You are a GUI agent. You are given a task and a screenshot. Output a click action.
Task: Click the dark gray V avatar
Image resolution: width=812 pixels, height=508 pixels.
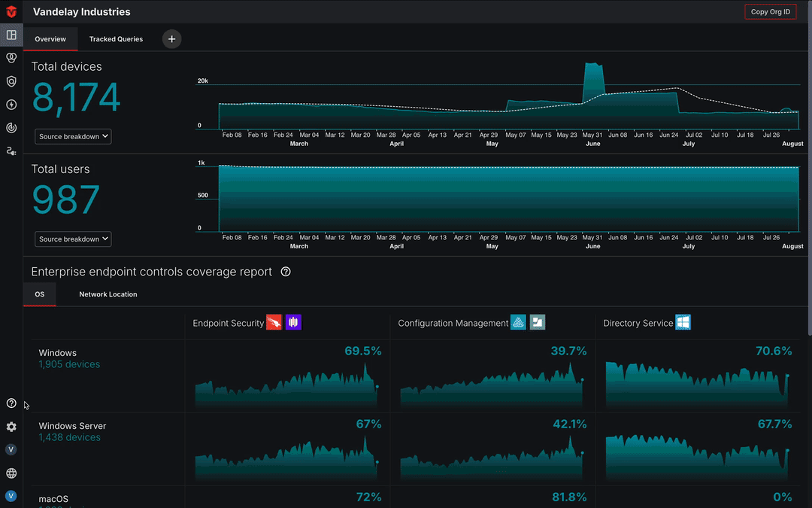click(x=11, y=449)
